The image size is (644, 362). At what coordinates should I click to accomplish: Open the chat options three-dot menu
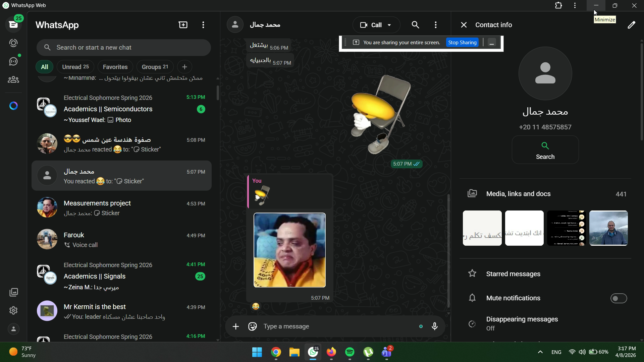pos(436,25)
